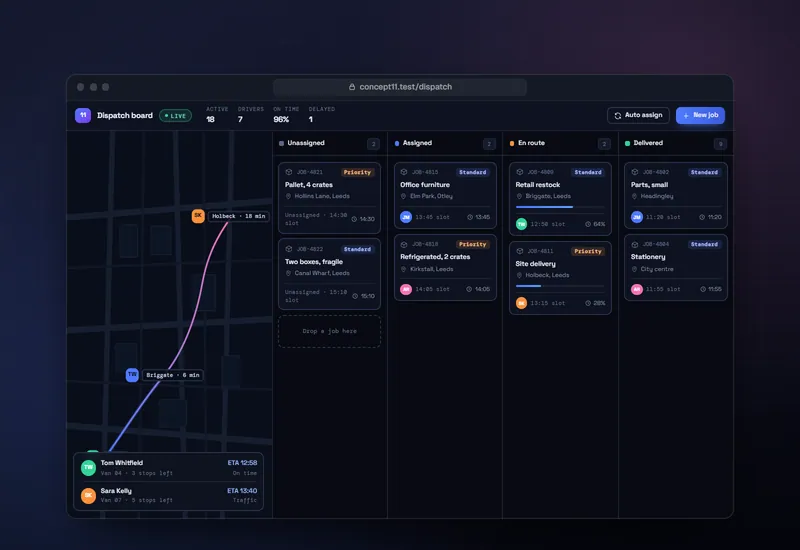Image resolution: width=800 pixels, height=550 pixels.
Task: Click the green LIVE status badge
Action: pos(176,116)
